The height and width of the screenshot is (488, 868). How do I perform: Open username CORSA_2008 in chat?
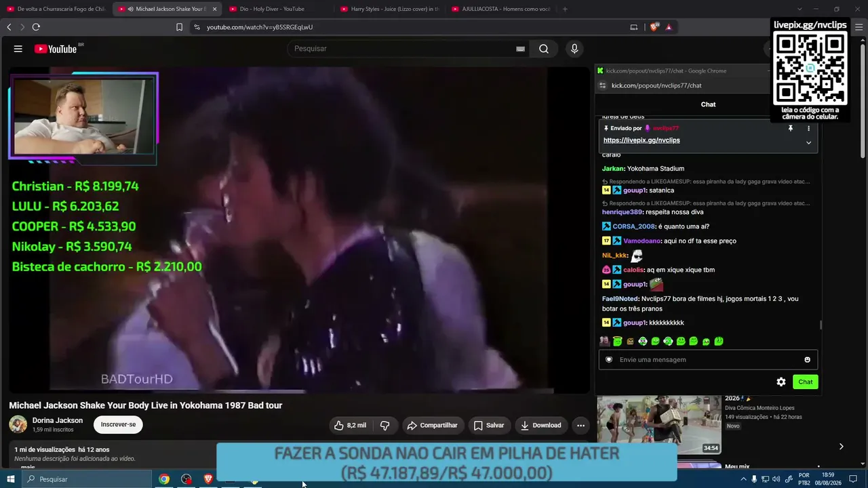tap(633, 226)
